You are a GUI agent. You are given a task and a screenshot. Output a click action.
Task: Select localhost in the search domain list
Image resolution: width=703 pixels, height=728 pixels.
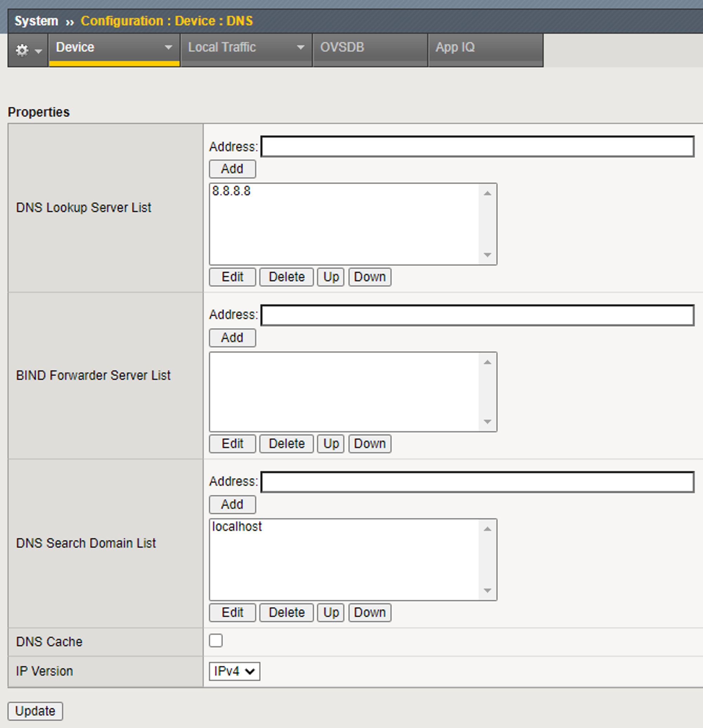click(x=237, y=527)
